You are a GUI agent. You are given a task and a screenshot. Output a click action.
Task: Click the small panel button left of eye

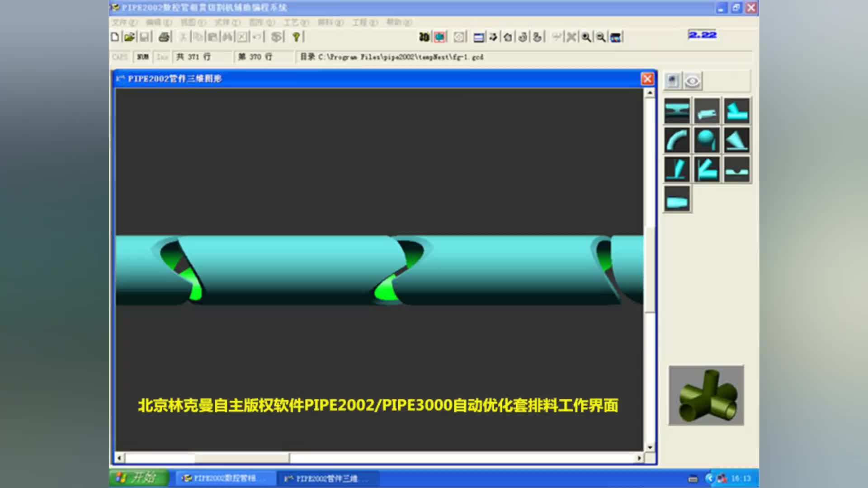pos(673,81)
